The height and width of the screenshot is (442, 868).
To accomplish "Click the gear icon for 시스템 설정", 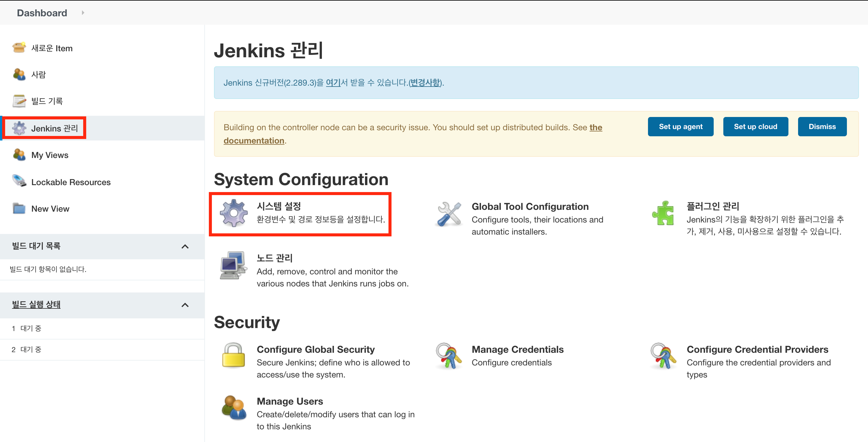I will (x=234, y=213).
